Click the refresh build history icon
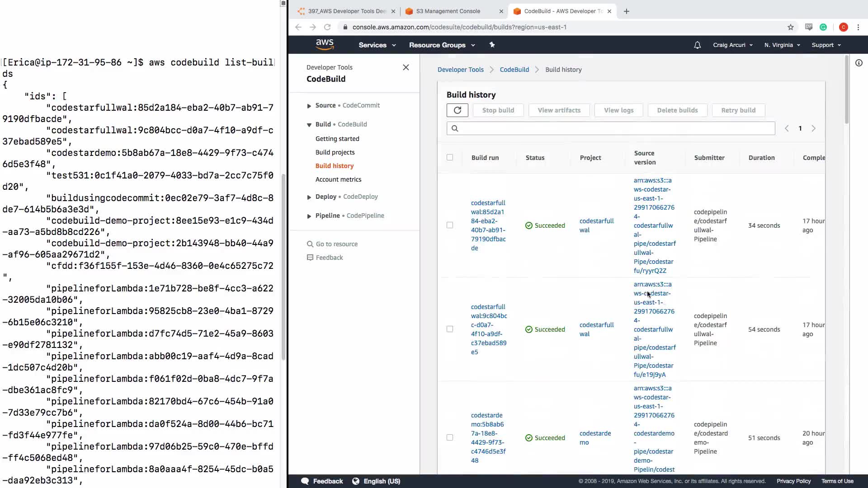 click(x=457, y=110)
